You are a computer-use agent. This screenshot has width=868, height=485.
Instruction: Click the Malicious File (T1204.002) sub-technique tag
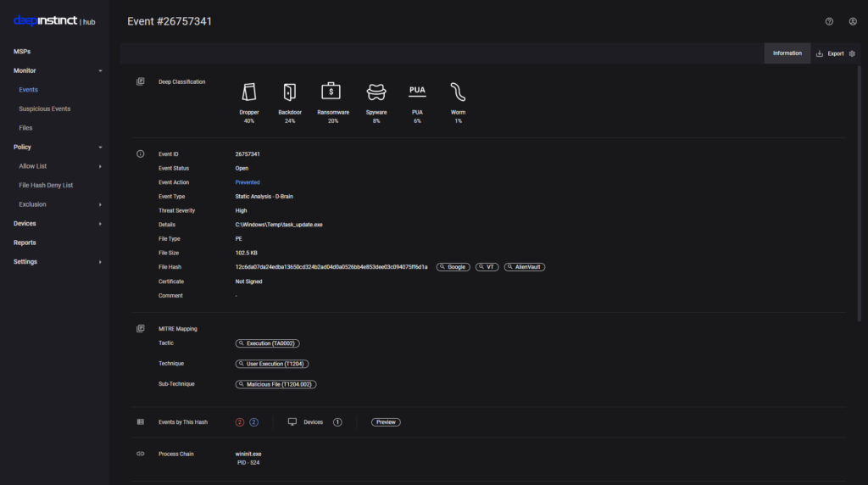click(275, 384)
